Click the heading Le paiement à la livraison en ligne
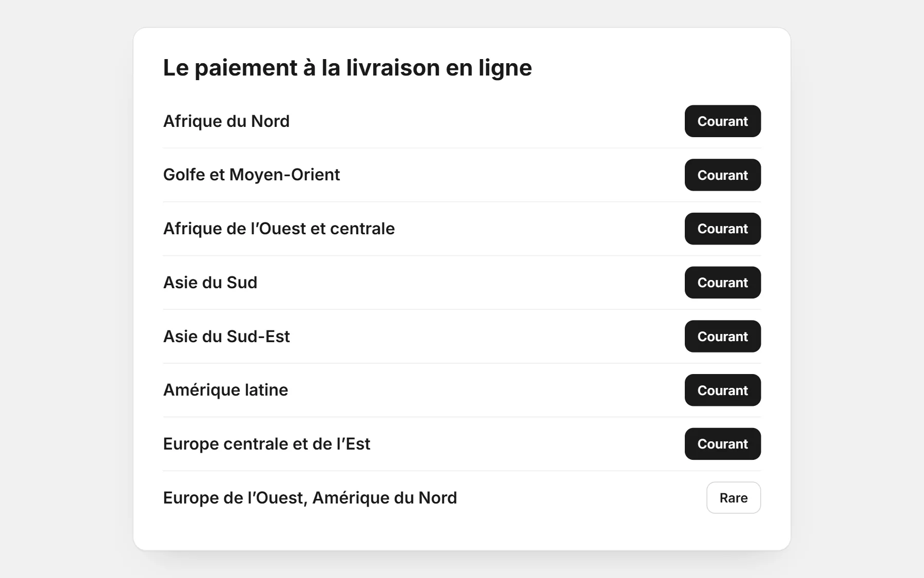924x578 pixels. pyautogui.click(x=348, y=68)
